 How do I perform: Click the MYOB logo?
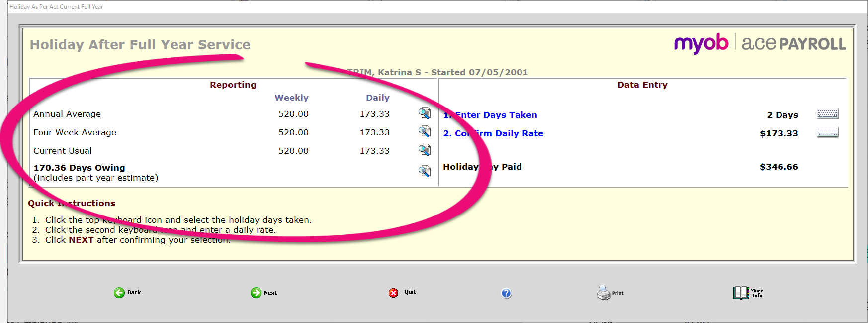701,44
